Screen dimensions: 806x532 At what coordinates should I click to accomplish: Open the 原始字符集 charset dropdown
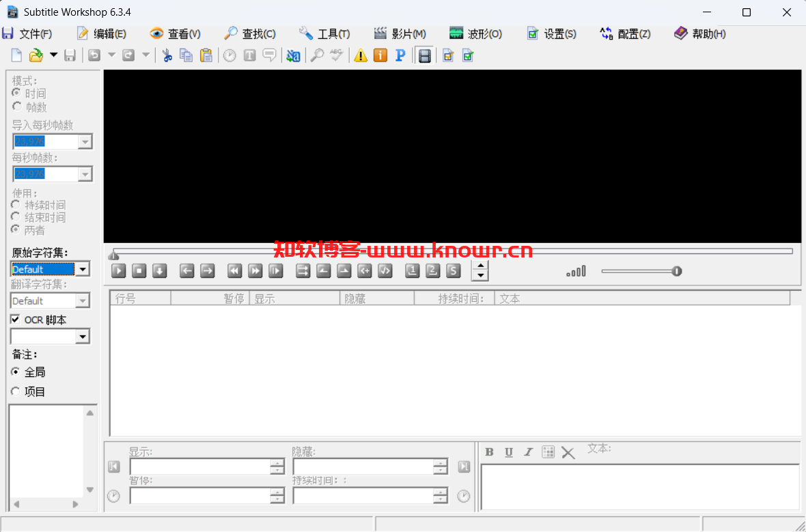(x=82, y=269)
